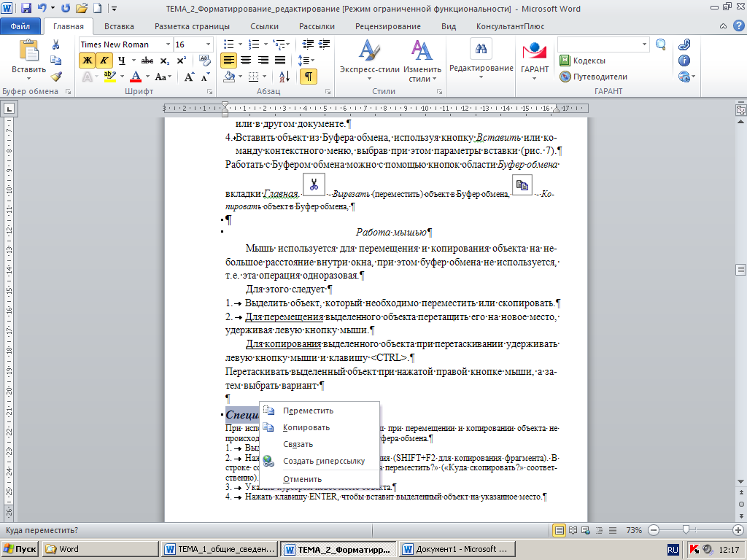The width and height of the screenshot is (747, 560).
Task: Click the Copy icon in Буфер обмена
Action: pos(55,61)
